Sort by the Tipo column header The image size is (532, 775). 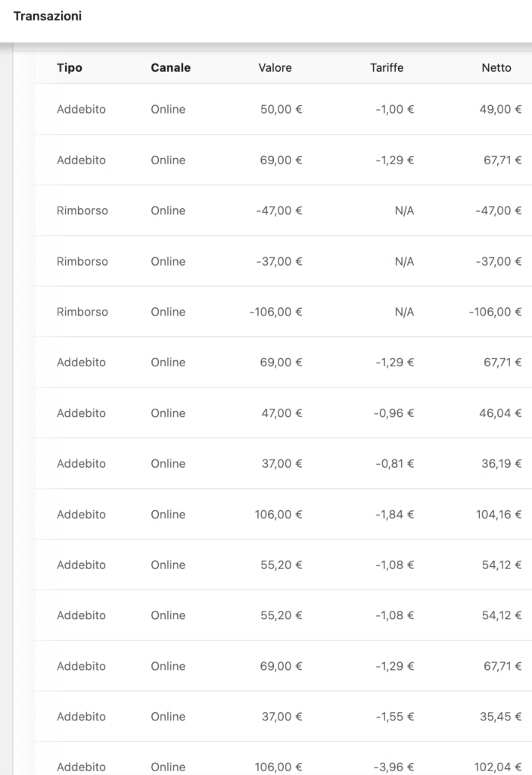(x=70, y=67)
